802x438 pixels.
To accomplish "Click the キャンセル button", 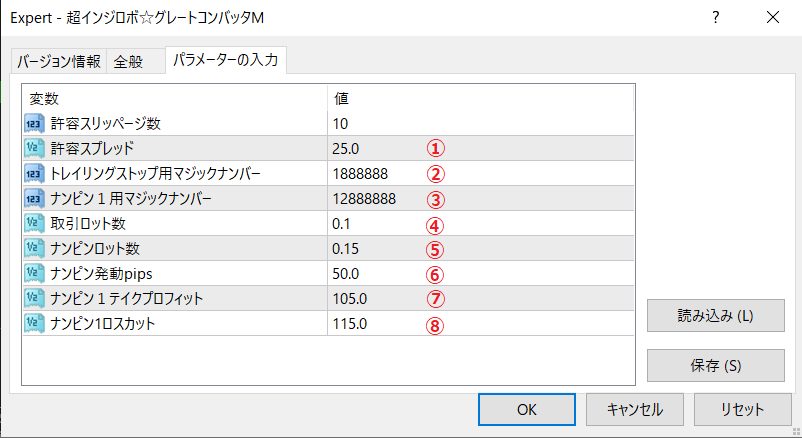I will [x=633, y=409].
